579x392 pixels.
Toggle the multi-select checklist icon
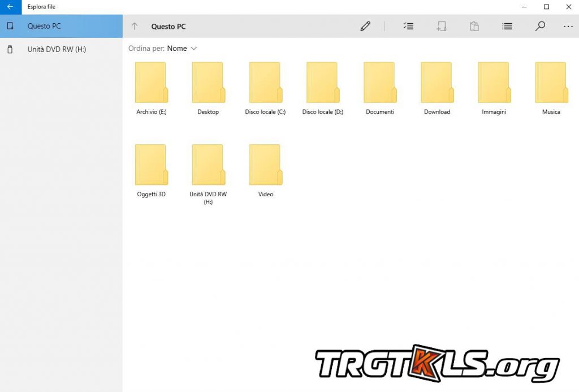coord(408,26)
